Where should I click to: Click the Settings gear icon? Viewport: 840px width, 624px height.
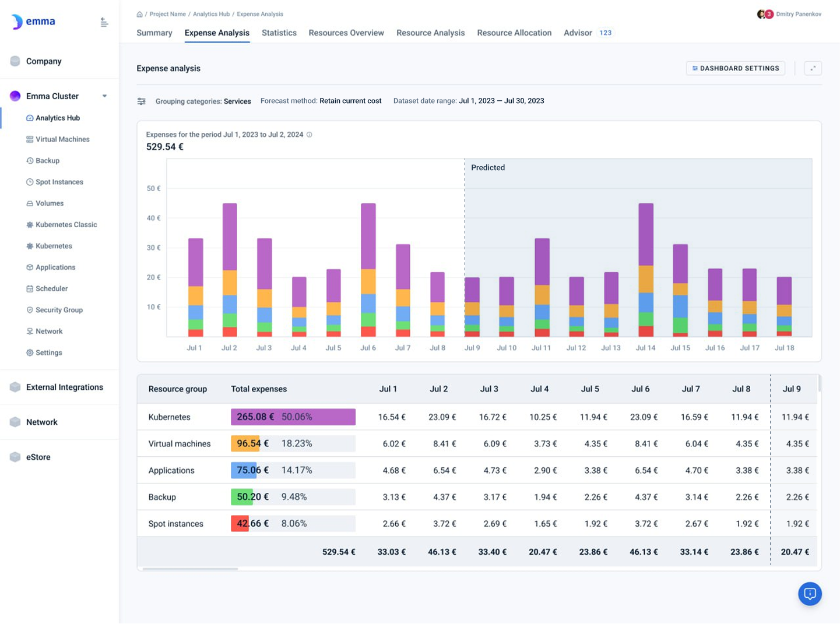[30, 352]
